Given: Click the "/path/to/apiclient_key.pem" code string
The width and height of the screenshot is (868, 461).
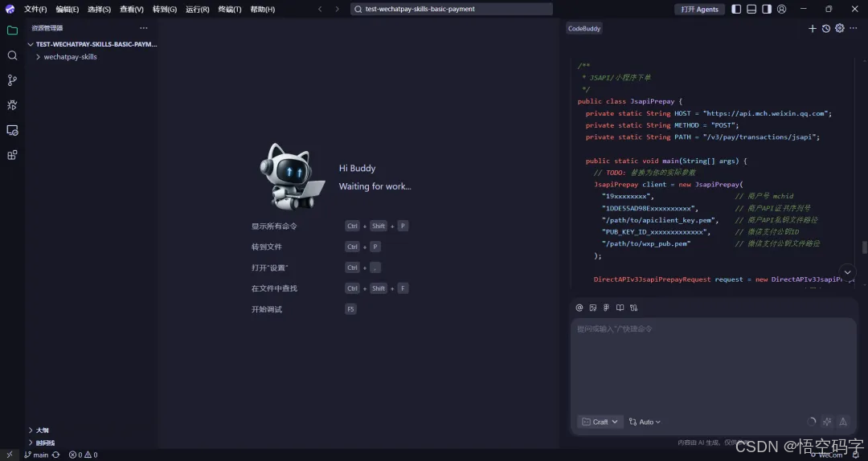Looking at the screenshot, I should pos(661,220).
